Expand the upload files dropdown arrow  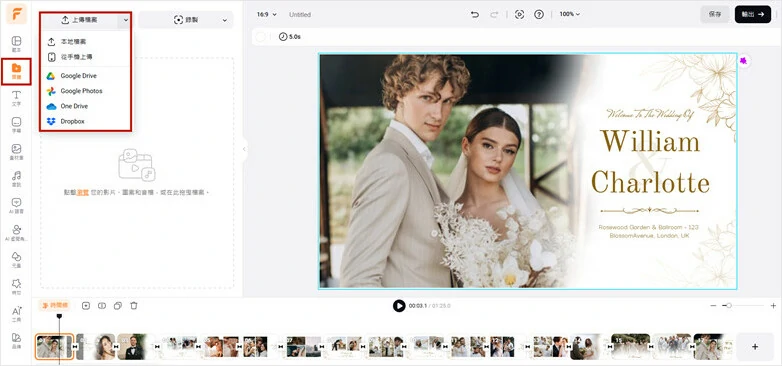126,20
